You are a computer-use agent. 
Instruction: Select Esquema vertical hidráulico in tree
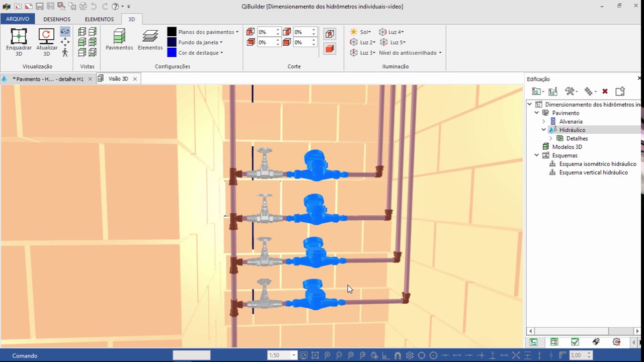point(594,172)
